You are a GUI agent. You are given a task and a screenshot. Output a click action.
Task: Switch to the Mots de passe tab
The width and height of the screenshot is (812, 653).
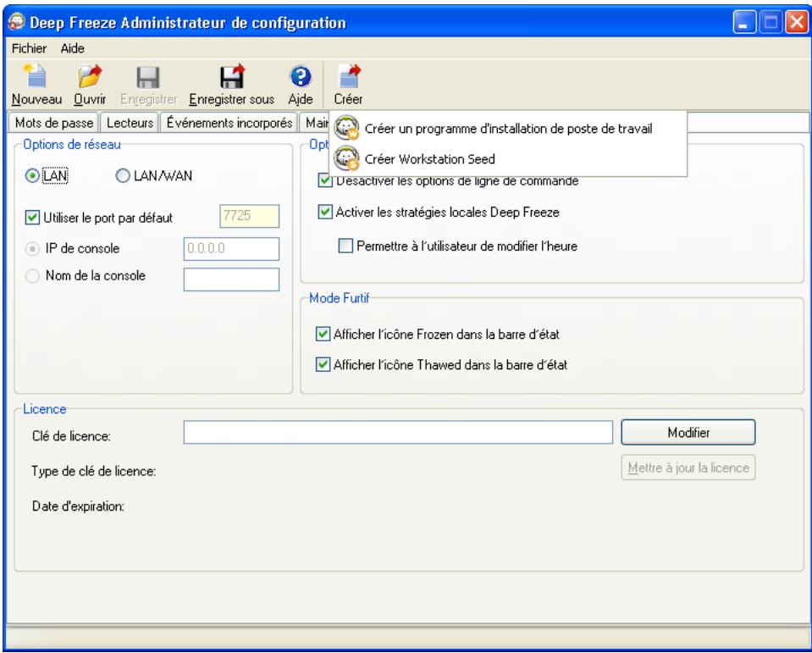54,123
